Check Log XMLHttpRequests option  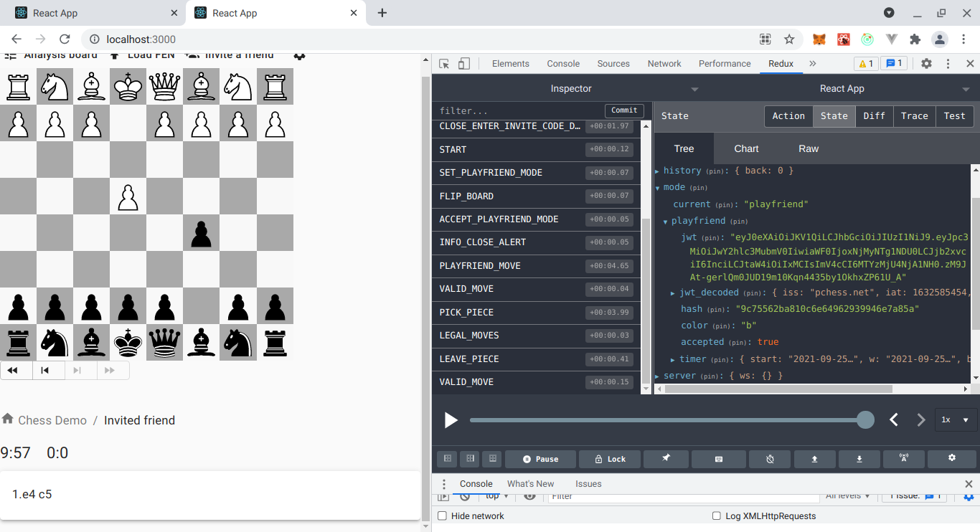716,516
